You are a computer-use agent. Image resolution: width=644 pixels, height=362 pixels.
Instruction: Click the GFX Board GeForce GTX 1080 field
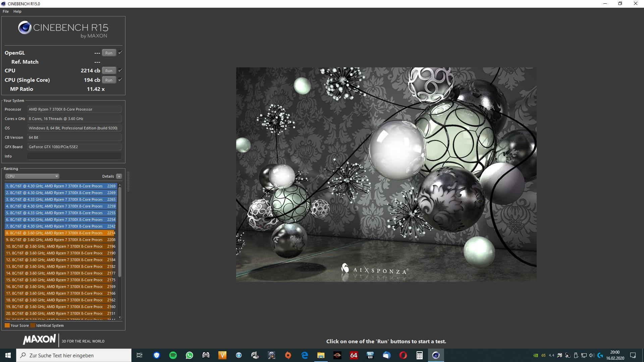coord(74,147)
